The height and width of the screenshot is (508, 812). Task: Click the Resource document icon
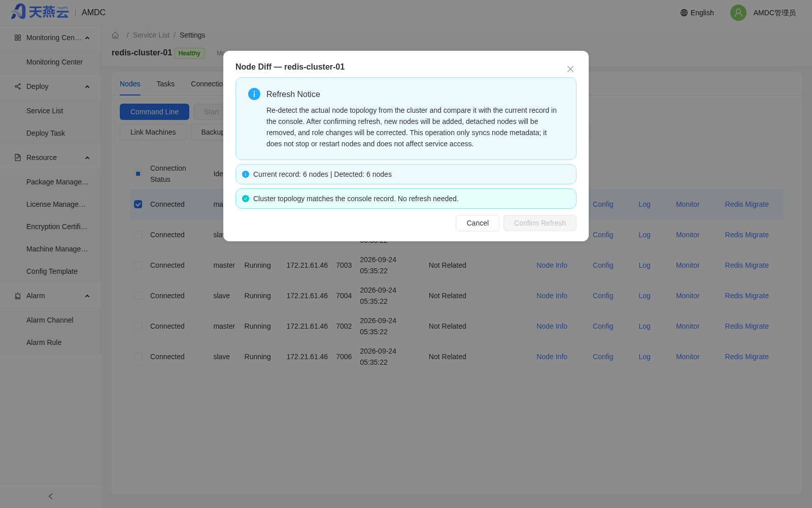click(18, 157)
